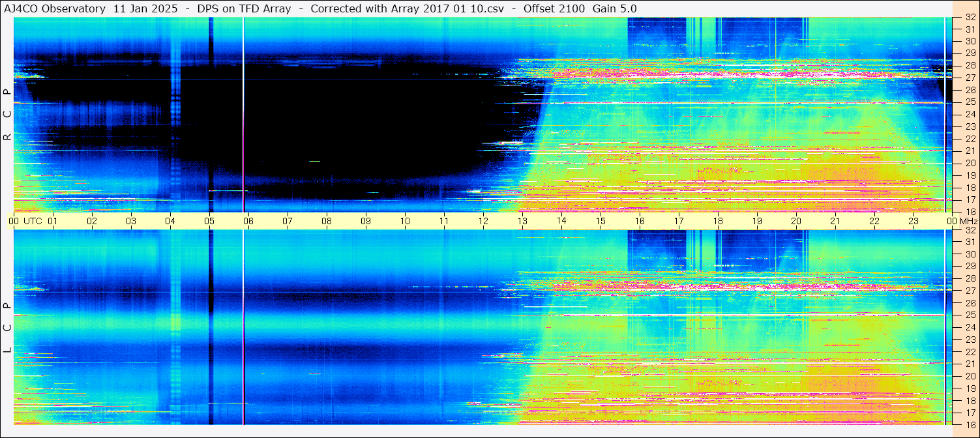This screenshot has width=980, height=438.
Task: Click the '22' hour mark on time axis
Action: click(x=874, y=221)
